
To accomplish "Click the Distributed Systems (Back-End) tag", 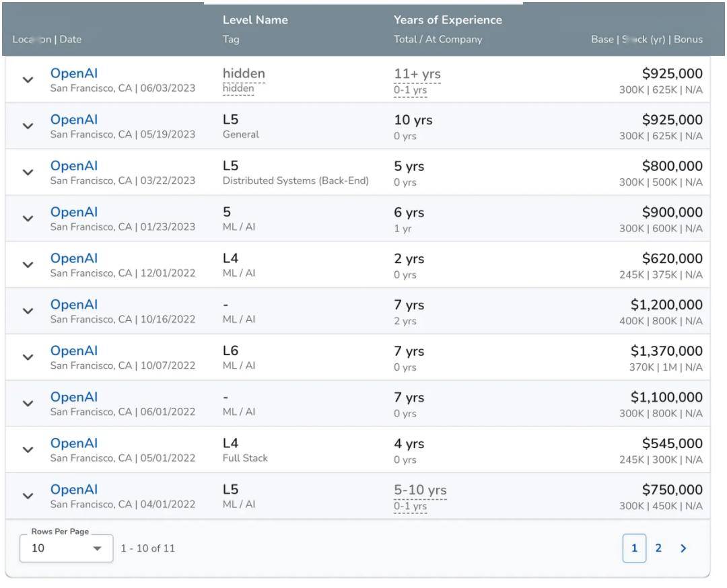I will click(296, 181).
